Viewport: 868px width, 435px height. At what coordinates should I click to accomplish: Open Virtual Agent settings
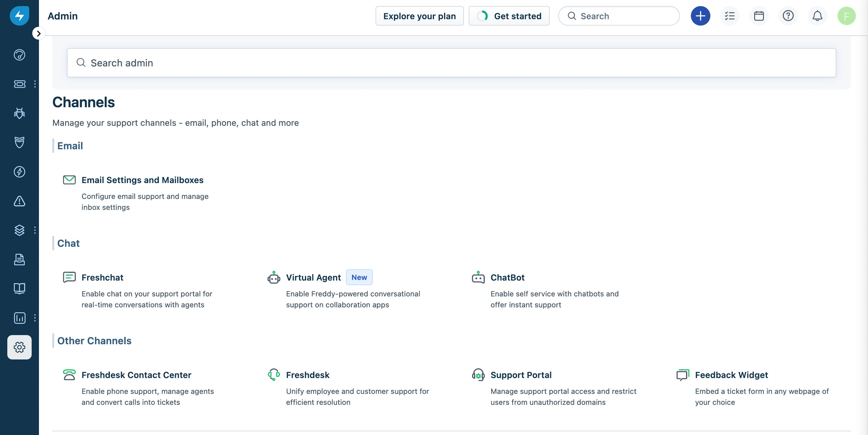[x=313, y=278]
